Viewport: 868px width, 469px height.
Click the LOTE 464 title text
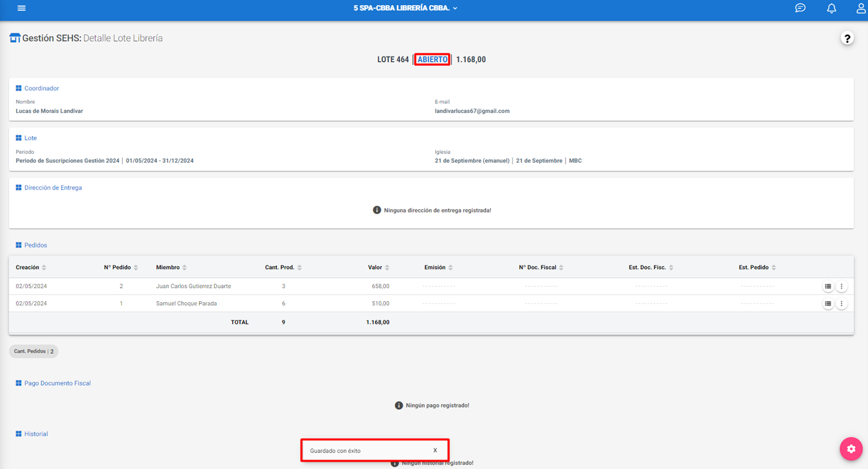click(393, 59)
